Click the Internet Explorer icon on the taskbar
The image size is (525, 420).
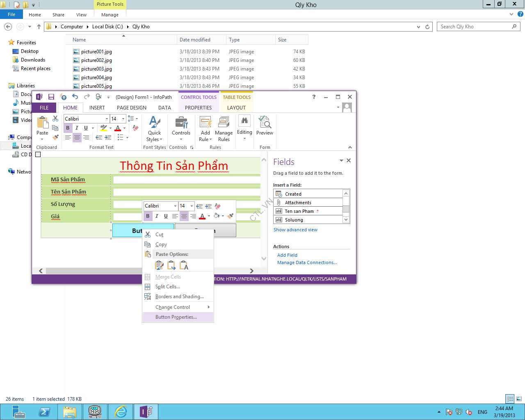coord(121,411)
